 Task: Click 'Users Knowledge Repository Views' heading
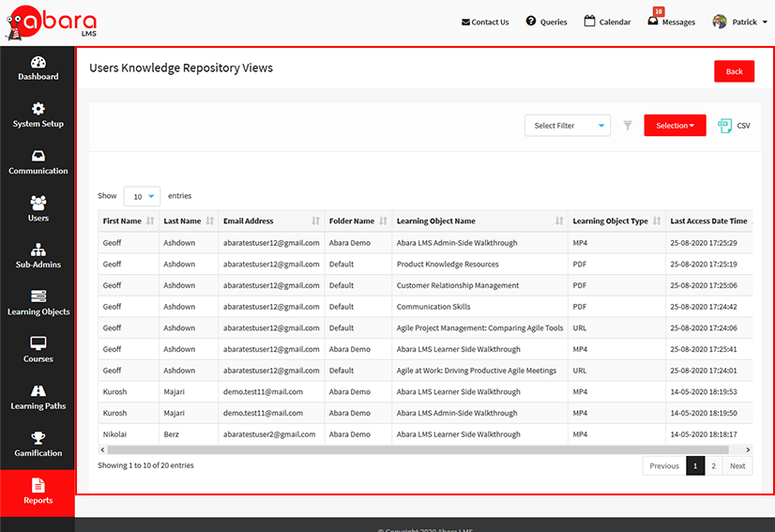(x=181, y=68)
